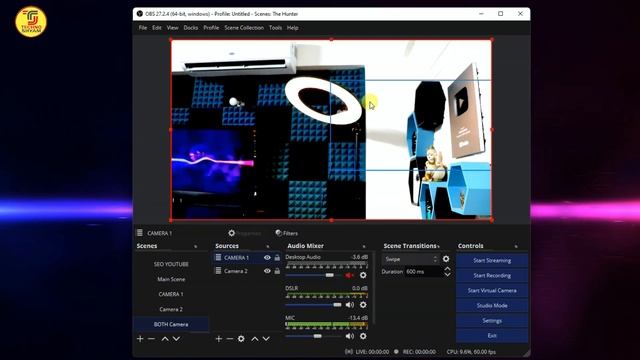This screenshot has height=360, width=640.
Task: Click Audio Mixer dock pop-out icon
Action: pos(364,247)
